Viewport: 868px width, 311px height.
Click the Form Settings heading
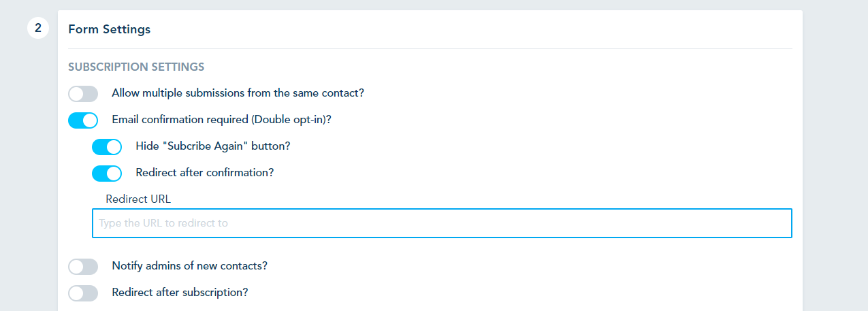(x=109, y=29)
